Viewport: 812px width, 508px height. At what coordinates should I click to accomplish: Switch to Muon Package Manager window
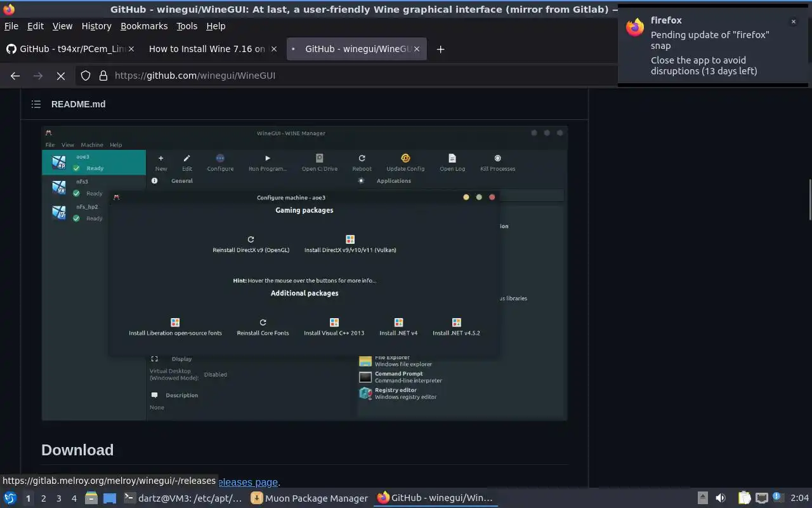[310, 498]
